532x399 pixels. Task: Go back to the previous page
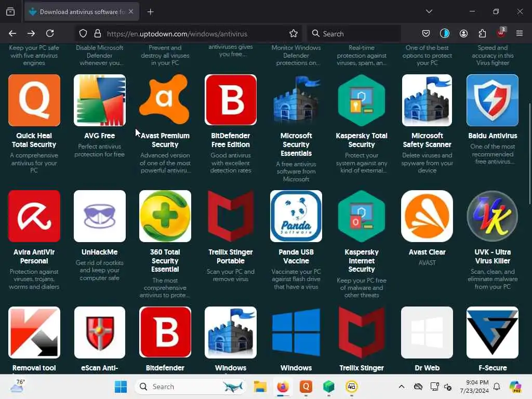click(x=12, y=33)
